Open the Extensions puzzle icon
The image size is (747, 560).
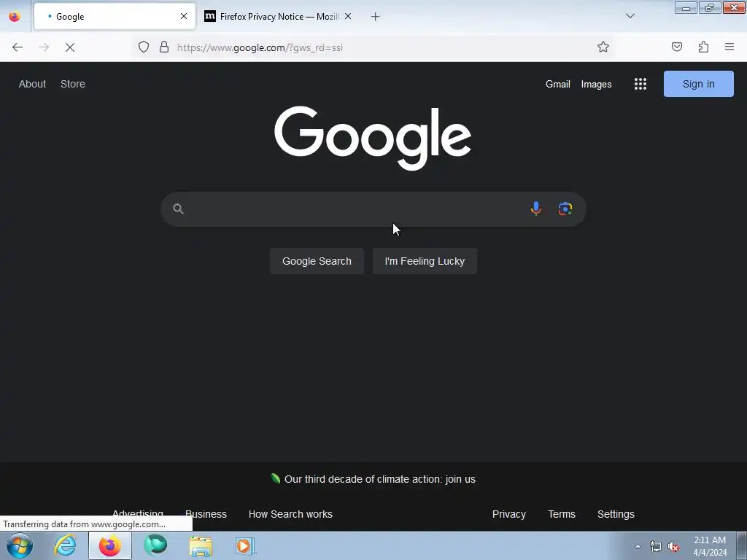(x=703, y=47)
